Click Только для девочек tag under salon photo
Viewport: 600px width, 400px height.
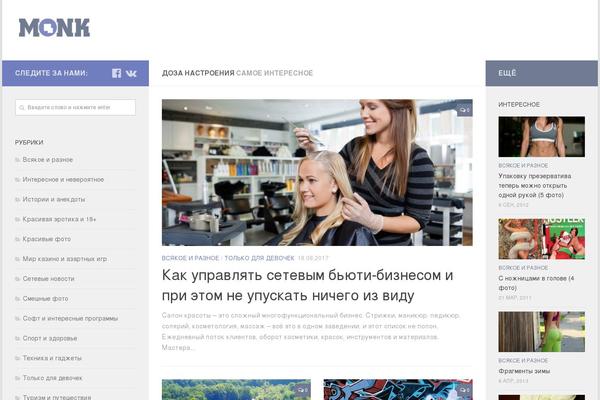(x=259, y=258)
